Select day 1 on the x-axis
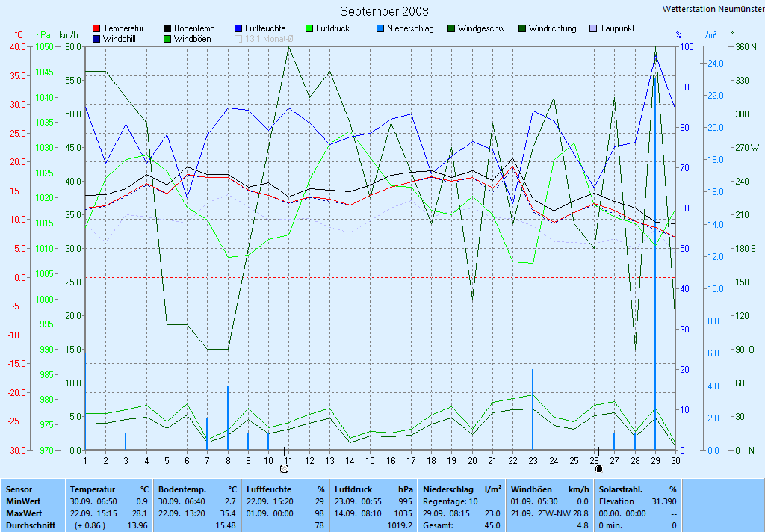 [x=85, y=460]
